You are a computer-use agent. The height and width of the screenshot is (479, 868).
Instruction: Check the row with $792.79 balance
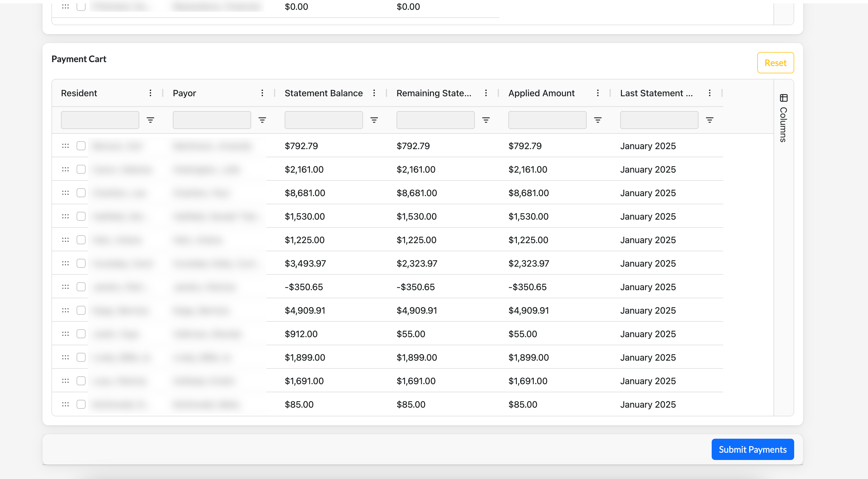[81, 146]
